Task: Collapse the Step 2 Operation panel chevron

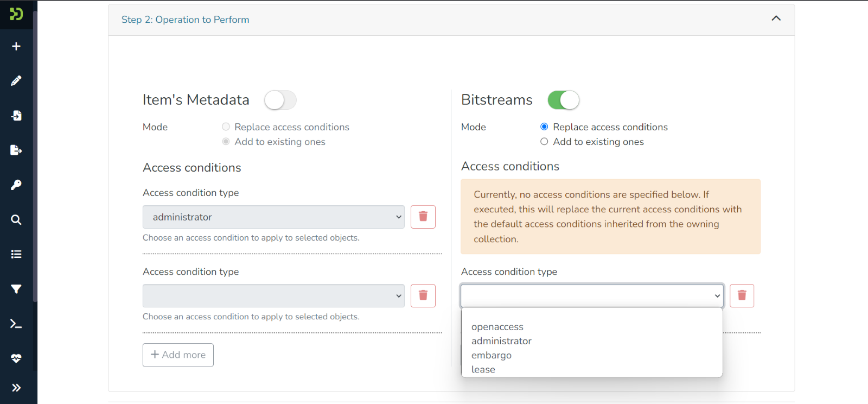Action: point(776,19)
